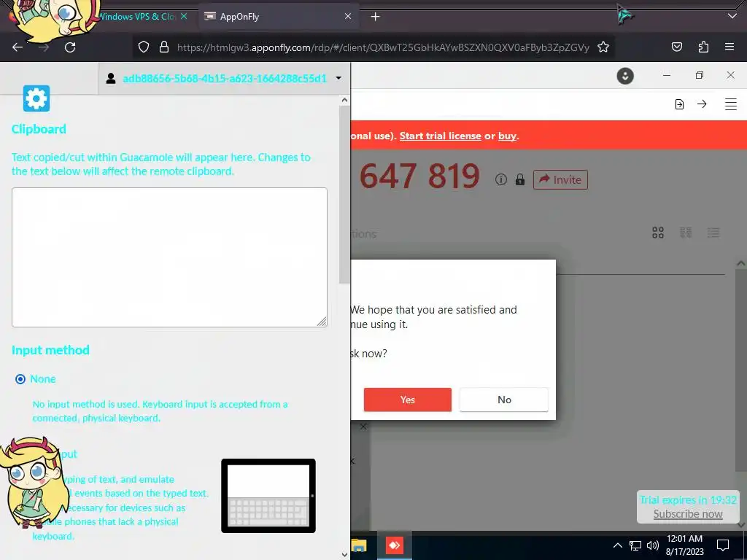This screenshot has height=560, width=747.
Task: Bookmark this page with the star icon
Action: 603,47
